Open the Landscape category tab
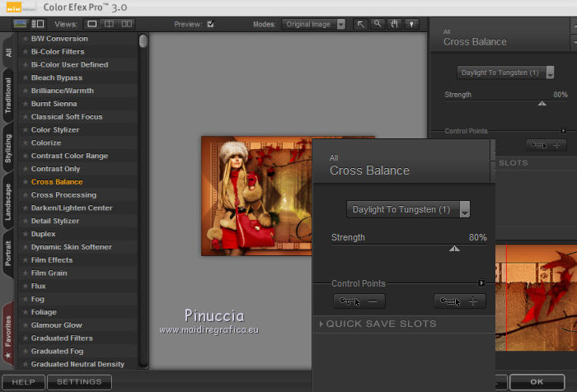This screenshot has height=392, width=577. click(x=8, y=202)
